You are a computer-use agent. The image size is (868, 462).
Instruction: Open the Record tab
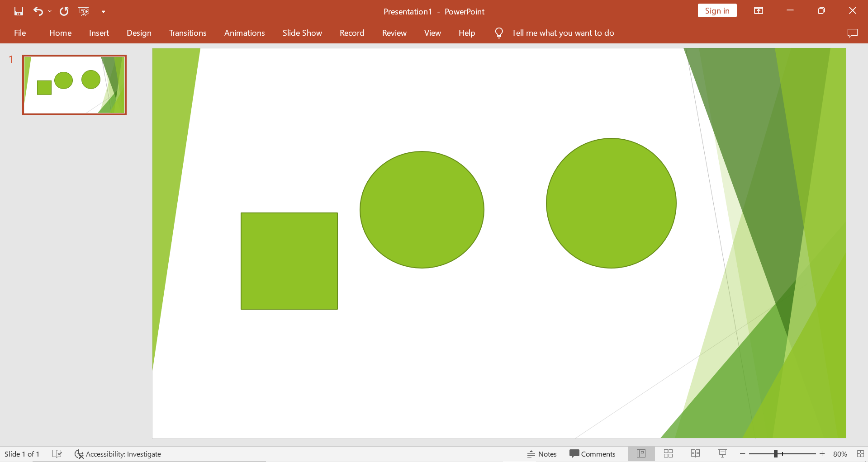pos(352,33)
